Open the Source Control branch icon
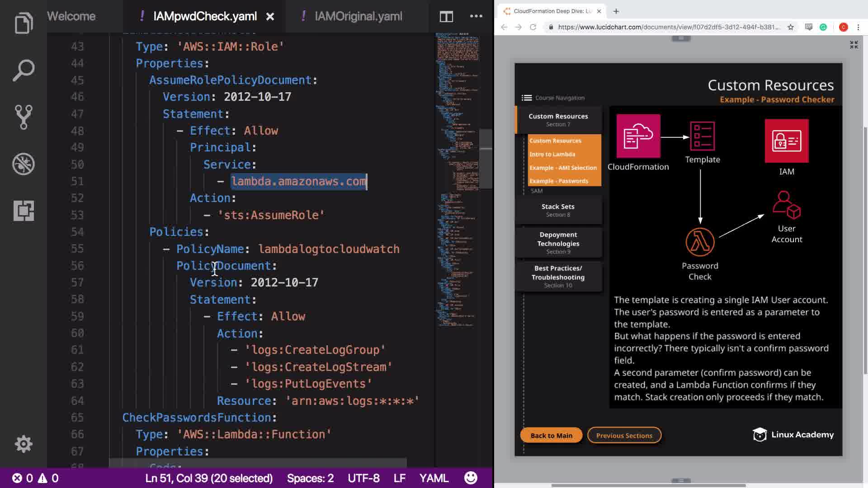 coord(24,117)
